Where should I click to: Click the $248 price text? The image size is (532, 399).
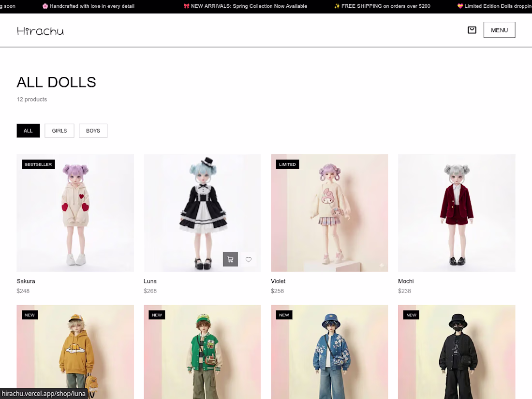click(23, 291)
